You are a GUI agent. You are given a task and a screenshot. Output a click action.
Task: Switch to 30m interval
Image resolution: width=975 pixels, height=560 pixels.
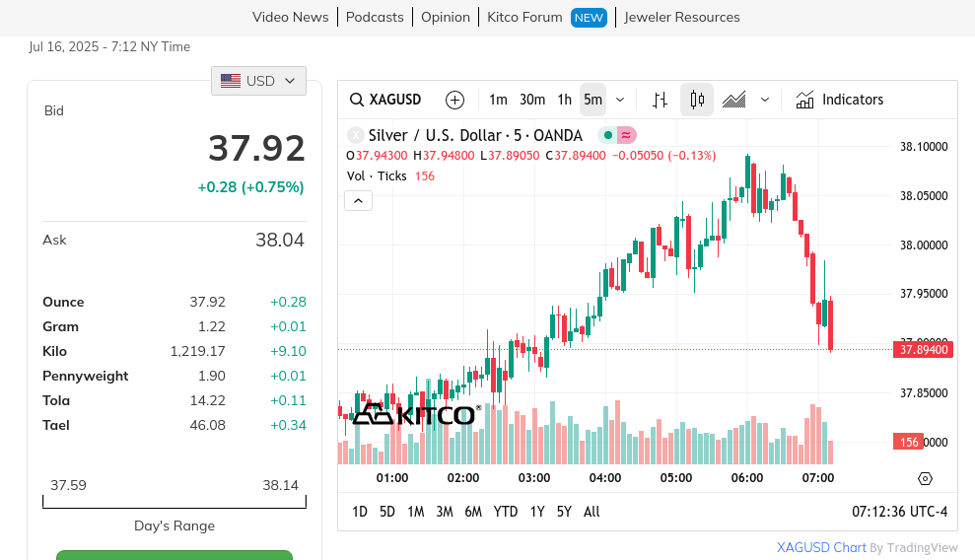coord(532,100)
